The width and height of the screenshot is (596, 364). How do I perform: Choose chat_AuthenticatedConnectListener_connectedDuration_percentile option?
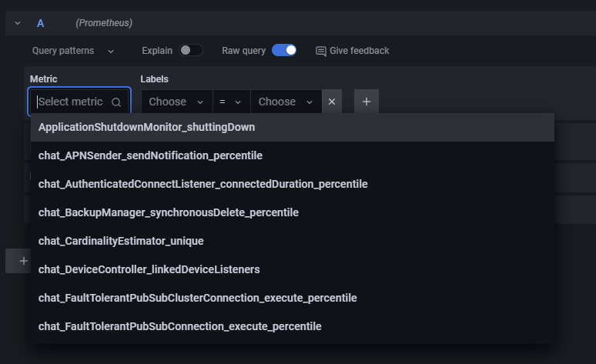click(x=203, y=184)
